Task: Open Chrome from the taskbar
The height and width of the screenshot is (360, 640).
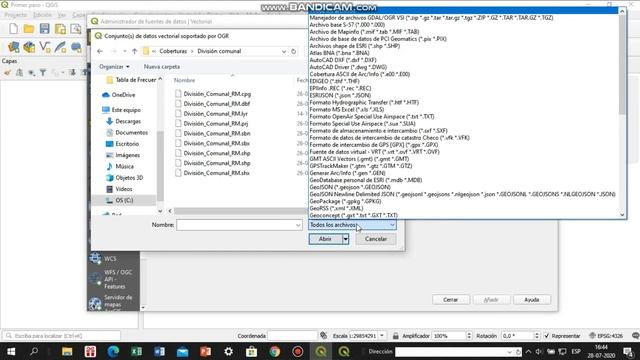Action: (x=275, y=351)
